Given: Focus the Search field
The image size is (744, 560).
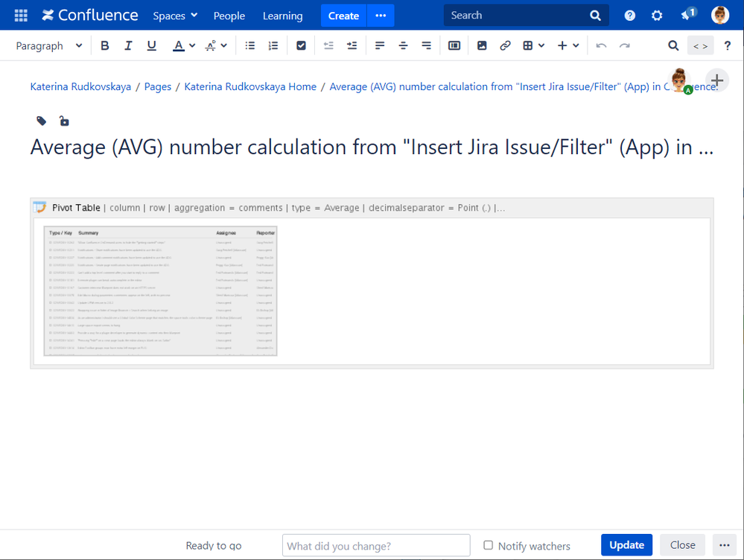Looking at the screenshot, I should coord(527,16).
